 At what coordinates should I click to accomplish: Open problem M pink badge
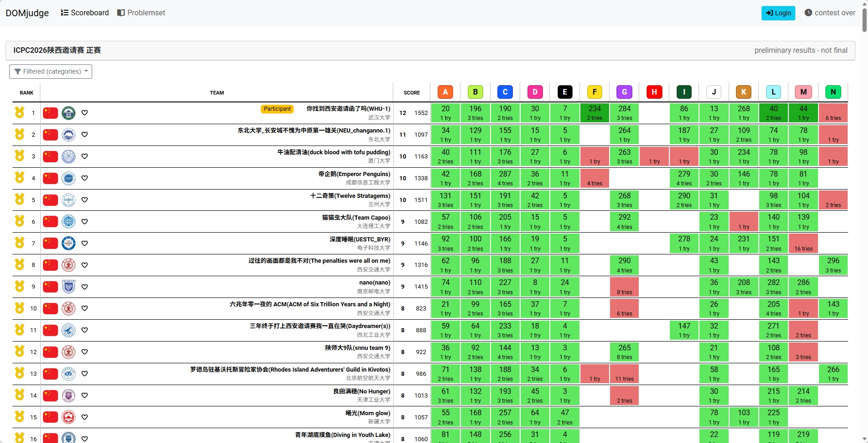pos(803,92)
